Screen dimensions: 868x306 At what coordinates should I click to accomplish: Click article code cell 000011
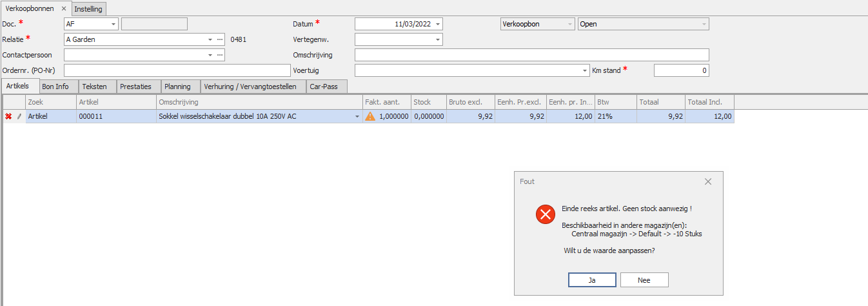pos(116,117)
